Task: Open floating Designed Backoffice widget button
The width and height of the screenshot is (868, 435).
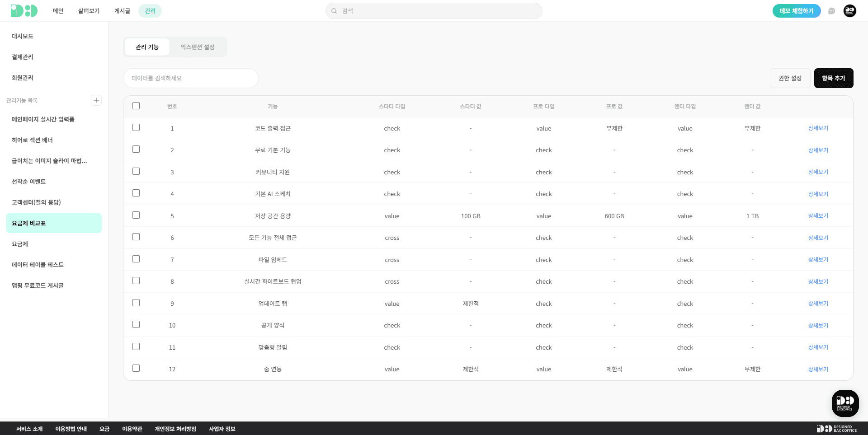Action: 845,403
